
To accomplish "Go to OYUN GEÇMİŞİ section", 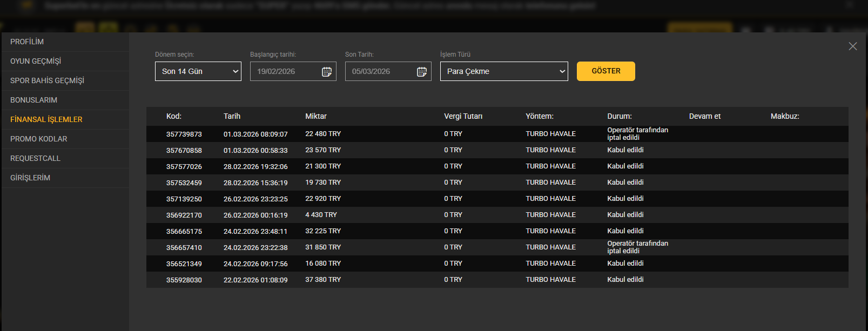I will tap(36, 61).
